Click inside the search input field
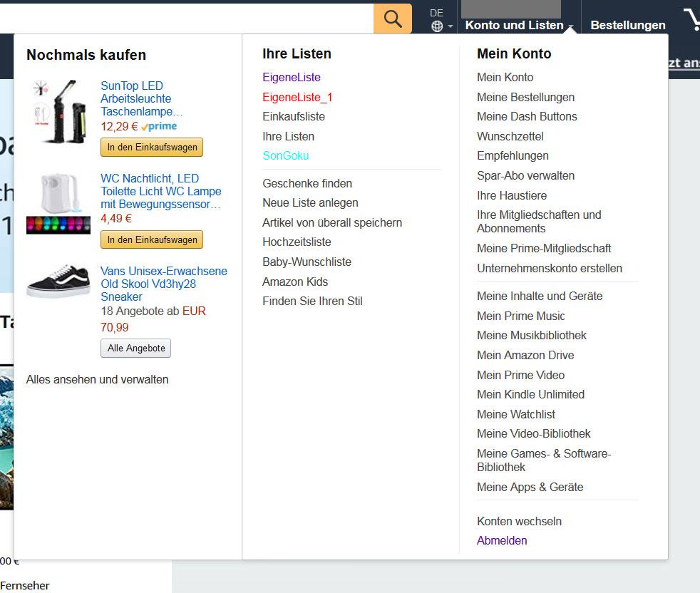 pos(185,19)
